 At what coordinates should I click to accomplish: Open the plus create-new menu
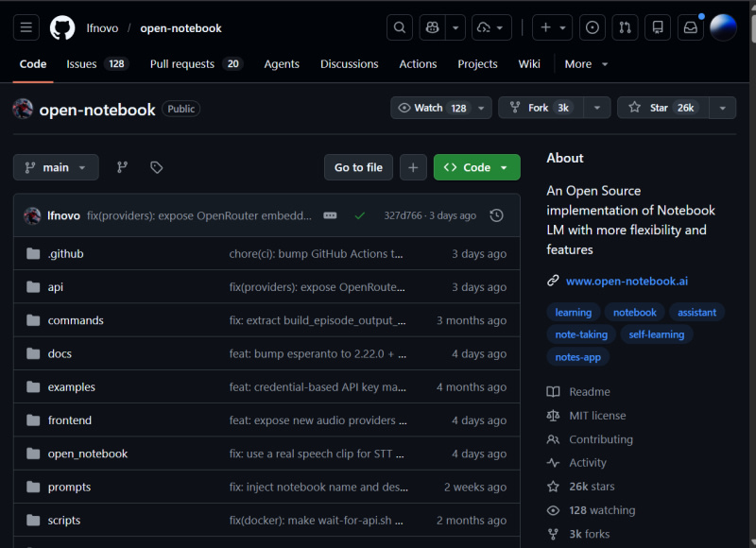(x=552, y=27)
